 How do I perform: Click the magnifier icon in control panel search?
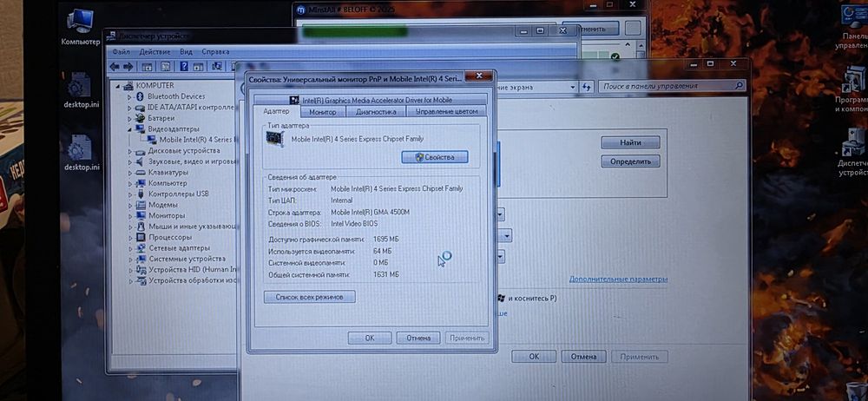(739, 87)
